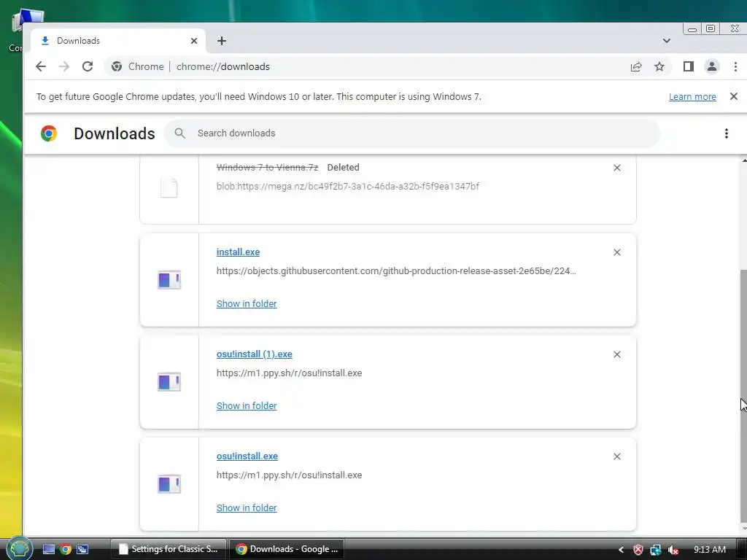
Task: Share this page icon in address bar
Action: pyautogui.click(x=636, y=66)
